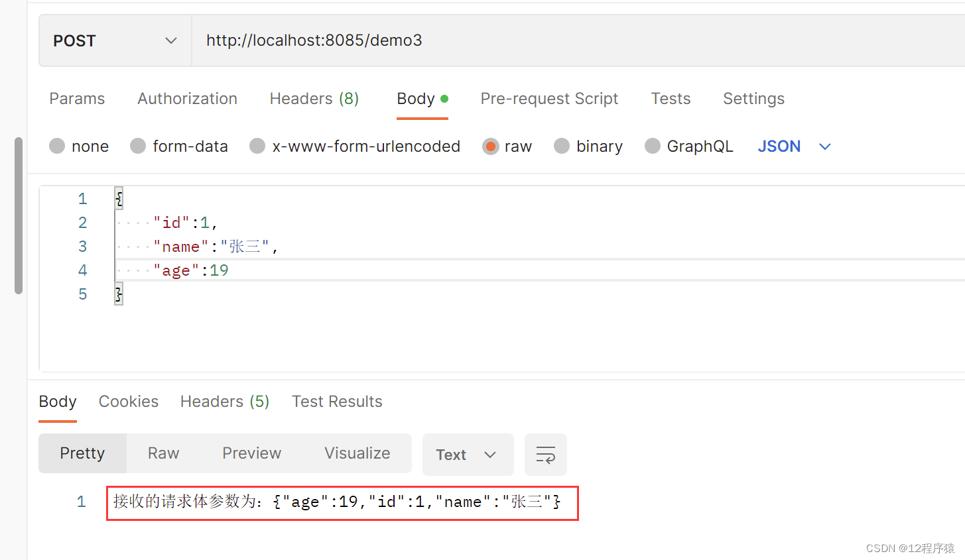965x560 pixels.
Task: Click the request URL field with localhost:8085/demo3
Action: tap(578, 41)
